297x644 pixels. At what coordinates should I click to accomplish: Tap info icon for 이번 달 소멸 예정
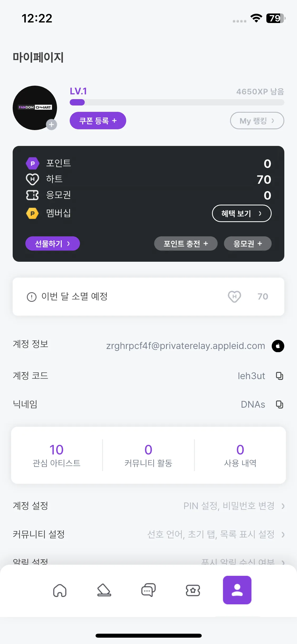(32, 297)
